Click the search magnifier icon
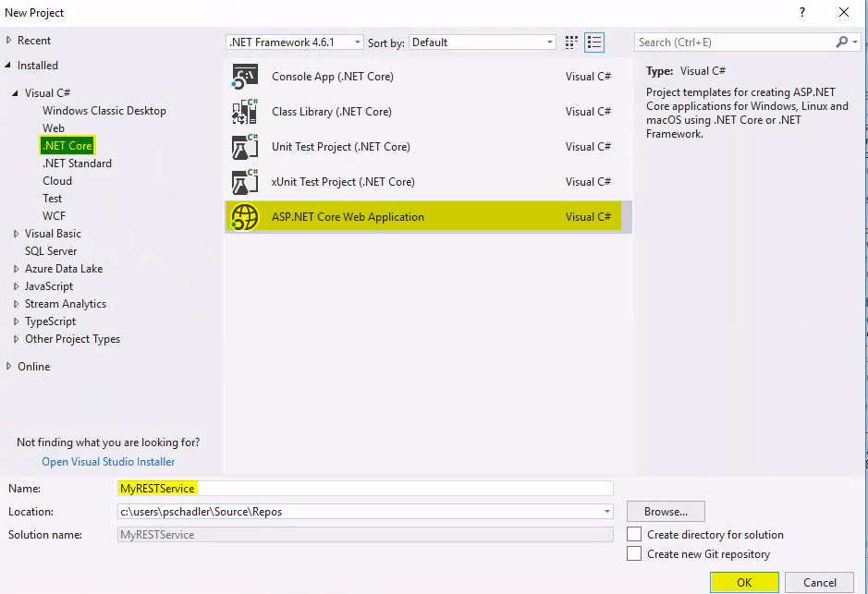This screenshot has width=868, height=594. click(841, 42)
